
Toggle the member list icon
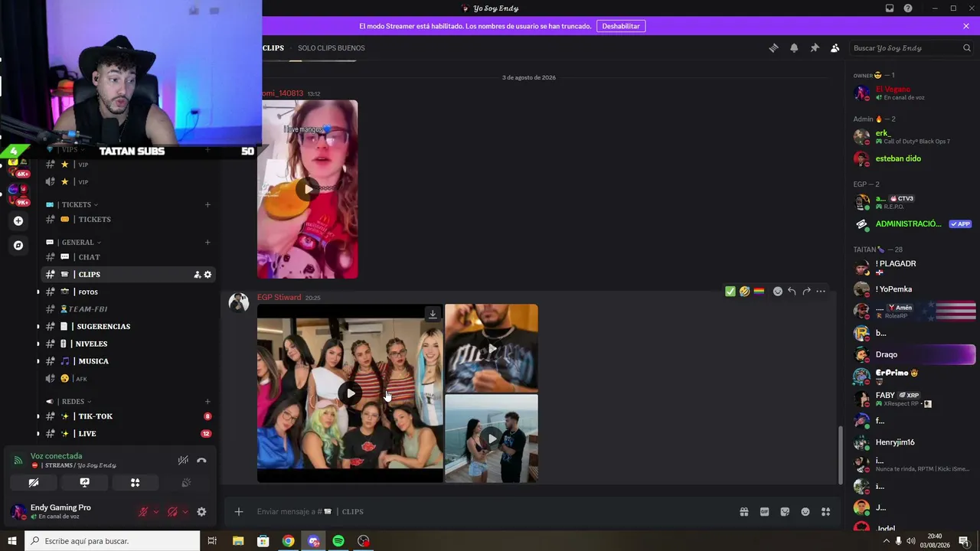tap(835, 47)
